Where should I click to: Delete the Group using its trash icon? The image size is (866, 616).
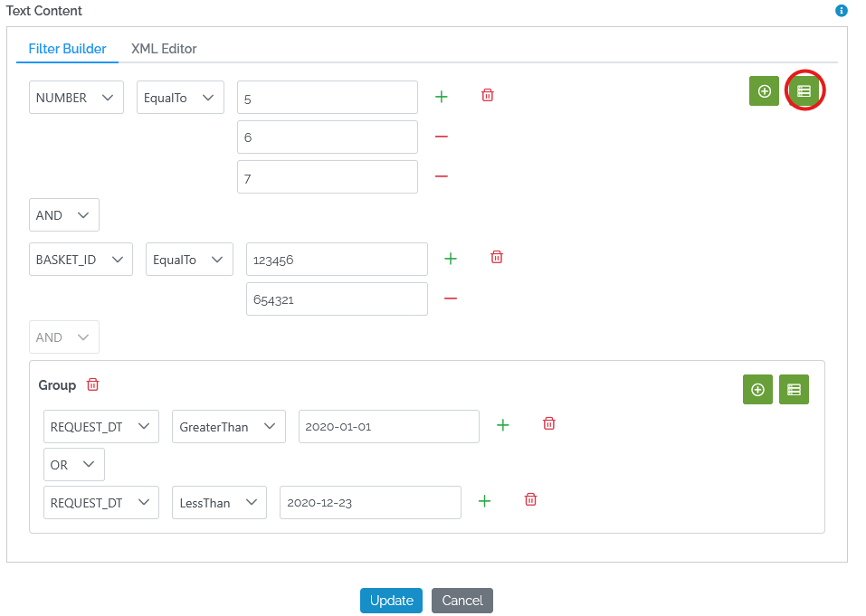pyautogui.click(x=92, y=385)
